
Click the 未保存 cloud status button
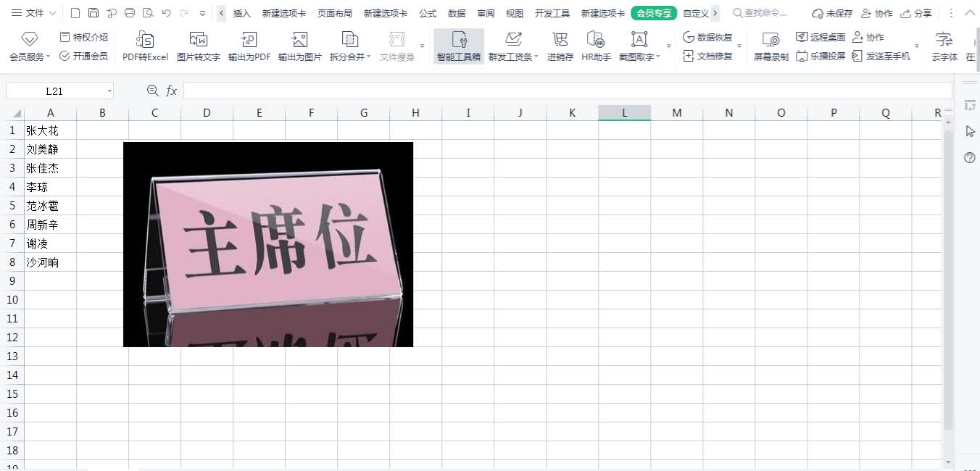tap(832, 13)
